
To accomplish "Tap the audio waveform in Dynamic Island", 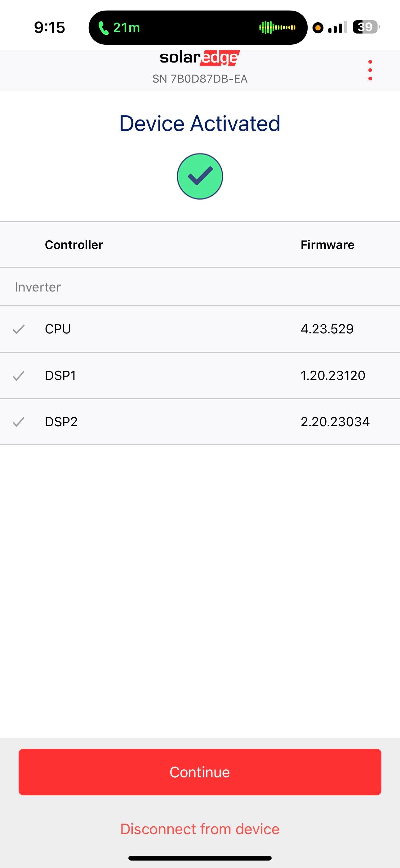I will 277,28.
